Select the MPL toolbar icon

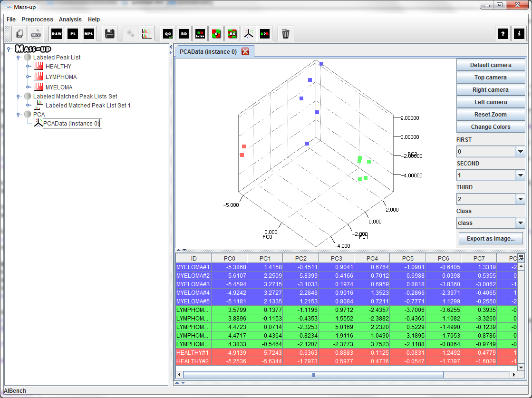tap(89, 33)
